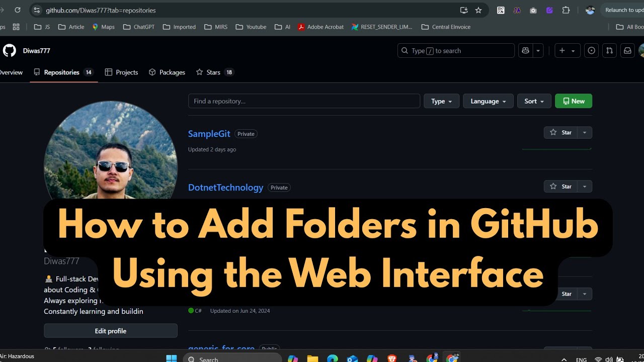The width and height of the screenshot is (644, 362).
Task: Star the SampleGit repository
Action: pos(560,132)
